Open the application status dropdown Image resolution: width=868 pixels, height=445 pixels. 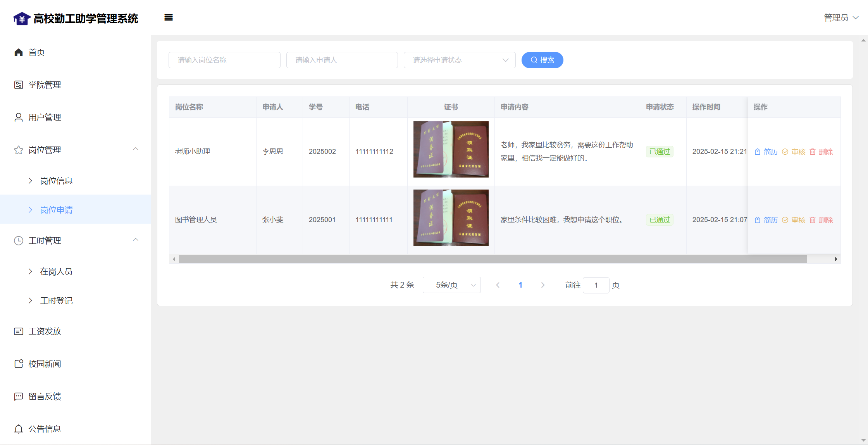point(459,60)
